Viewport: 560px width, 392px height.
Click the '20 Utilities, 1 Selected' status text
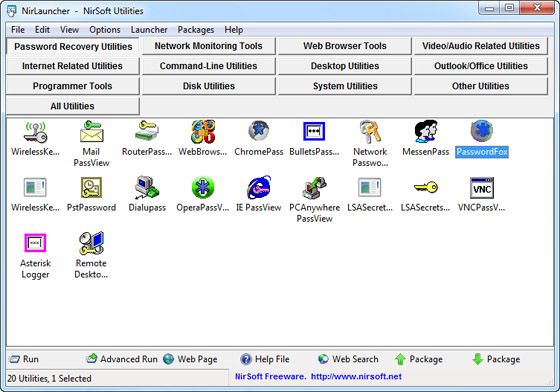49,378
